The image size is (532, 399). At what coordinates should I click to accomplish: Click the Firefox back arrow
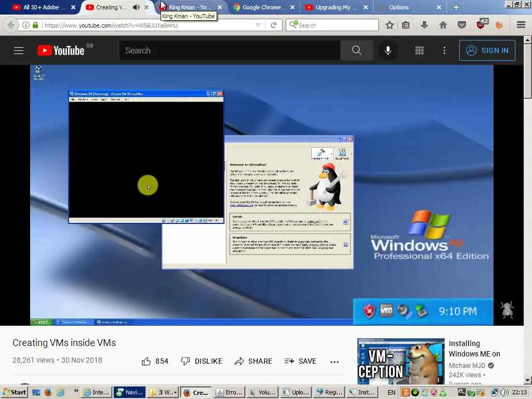pyautogui.click(x=11, y=25)
